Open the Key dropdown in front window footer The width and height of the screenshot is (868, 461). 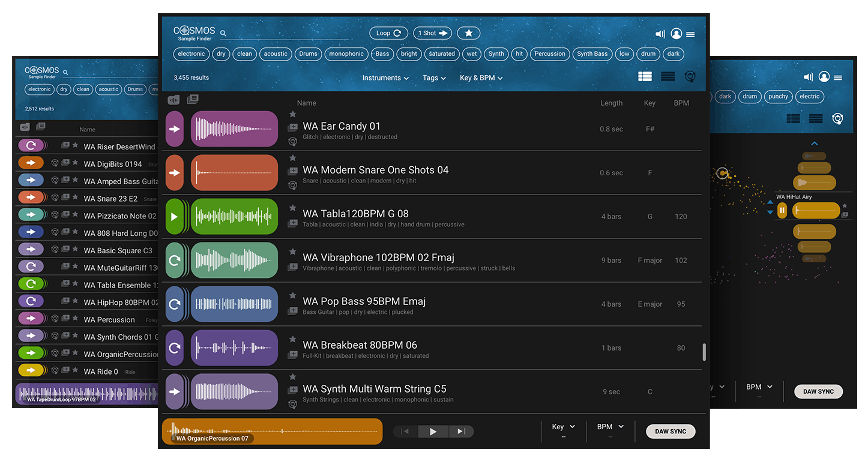point(564,427)
